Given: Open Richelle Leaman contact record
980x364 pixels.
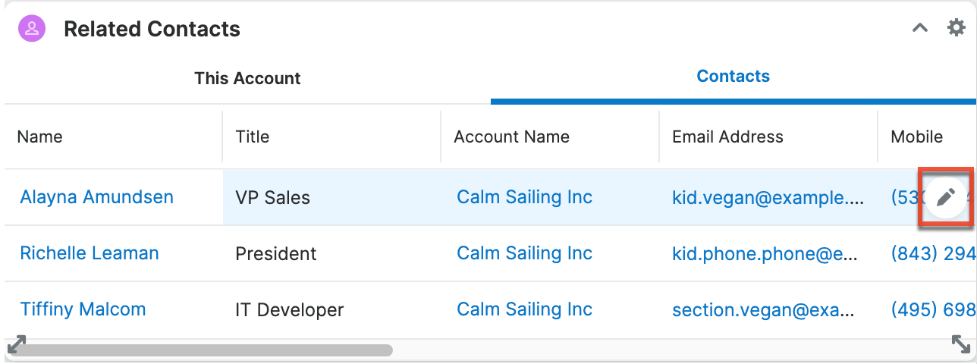Looking at the screenshot, I should (90, 253).
